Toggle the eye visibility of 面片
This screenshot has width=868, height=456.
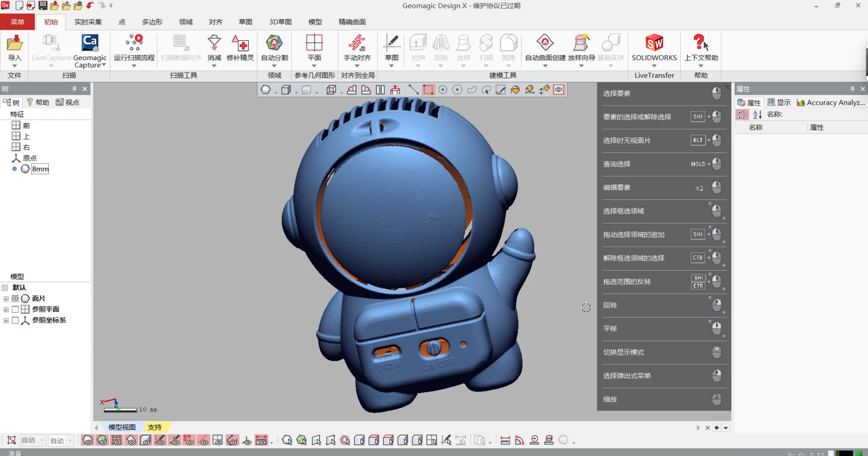[15, 298]
